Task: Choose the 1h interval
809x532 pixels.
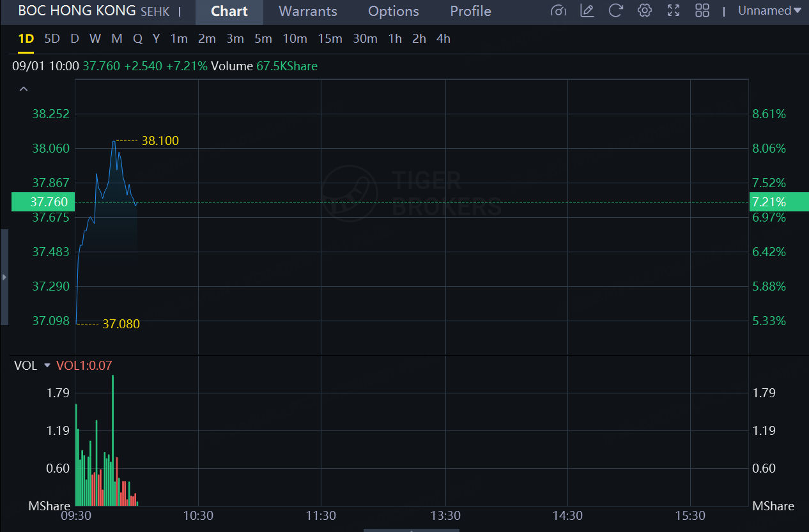Action: click(x=395, y=39)
